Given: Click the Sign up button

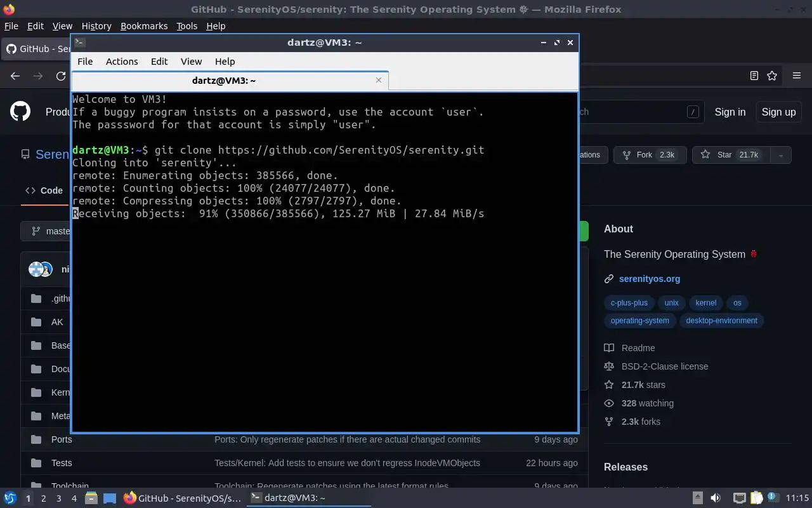Looking at the screenshot, I should [778, 112].
